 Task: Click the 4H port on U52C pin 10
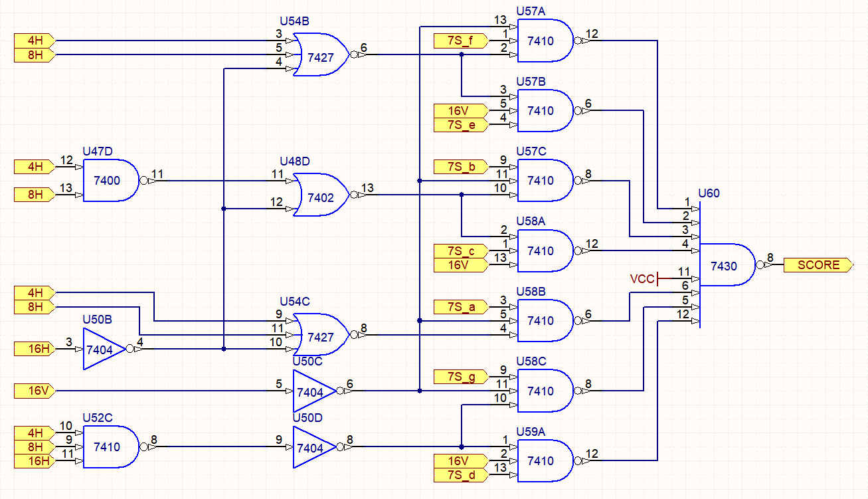pyautogui.click(x=35, y=433)
